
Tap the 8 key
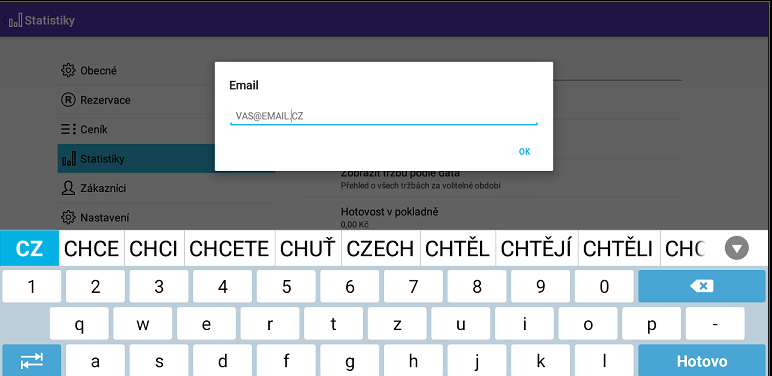tap(477, 286)
